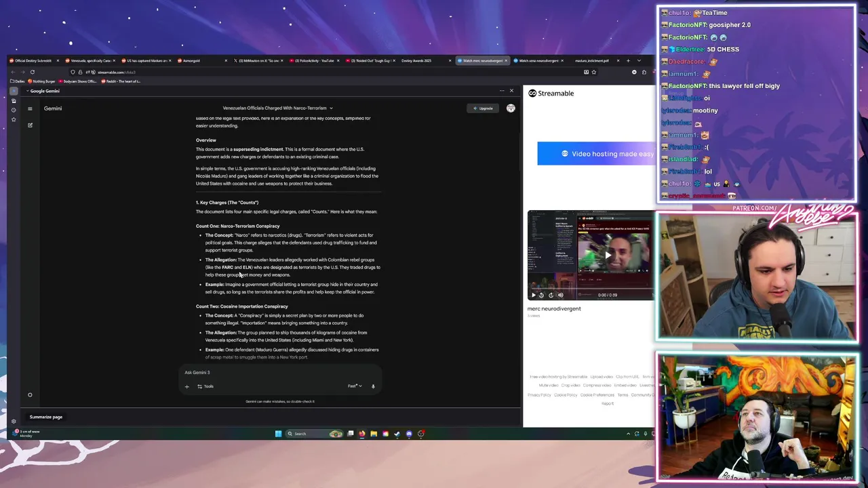The image size is (868, 488).
Task: Open Steam from the taskbar
Action: (x=397, y=434)
